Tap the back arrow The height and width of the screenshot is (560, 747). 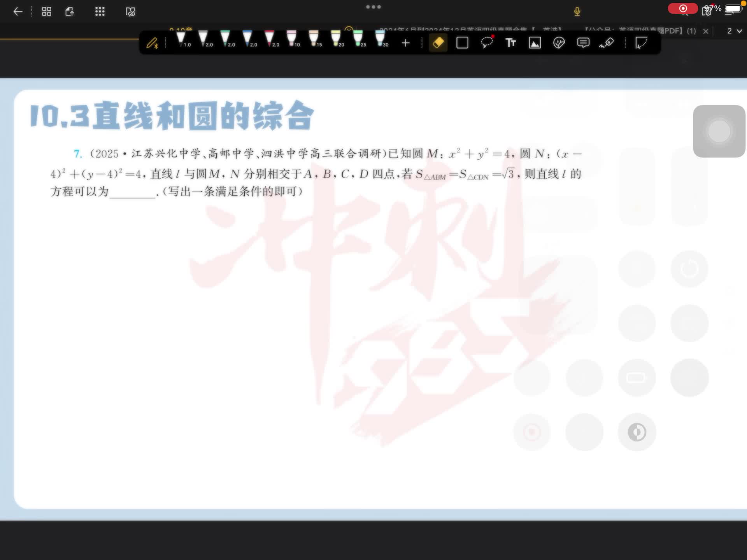tap(18, 12)
